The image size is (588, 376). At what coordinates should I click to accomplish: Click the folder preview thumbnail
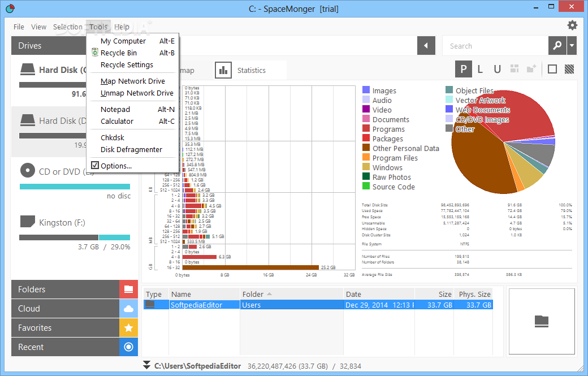pos(542,321)
